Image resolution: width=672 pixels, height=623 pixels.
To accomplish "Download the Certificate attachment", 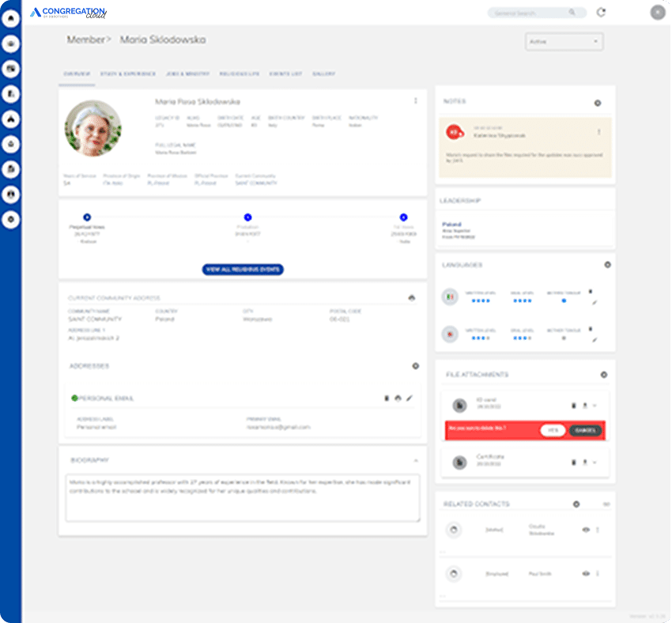I will point(585,463).
